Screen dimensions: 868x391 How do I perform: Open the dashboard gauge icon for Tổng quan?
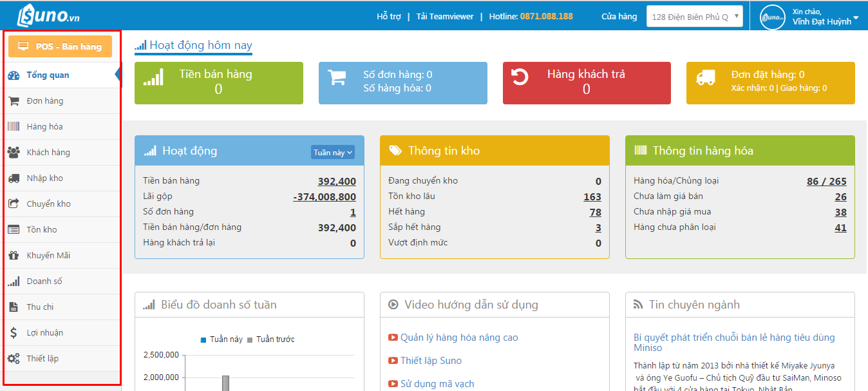tap(14, 75)
